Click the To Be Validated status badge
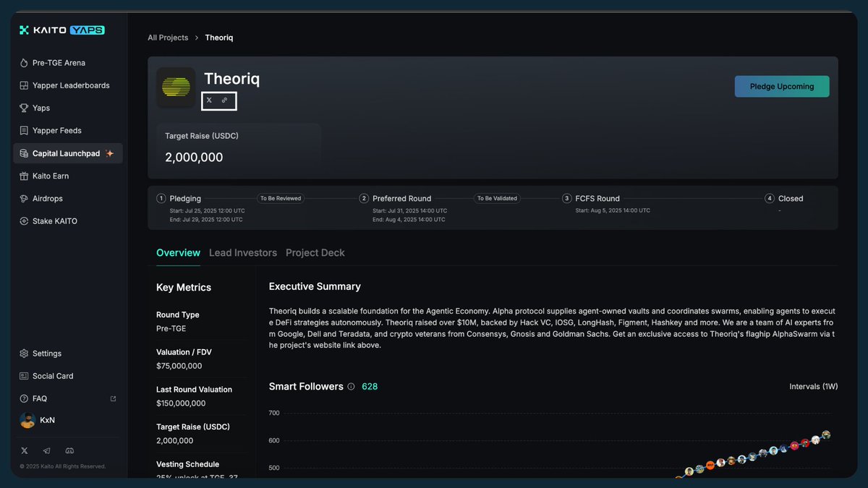868x488 pixels. pos(497,198)
